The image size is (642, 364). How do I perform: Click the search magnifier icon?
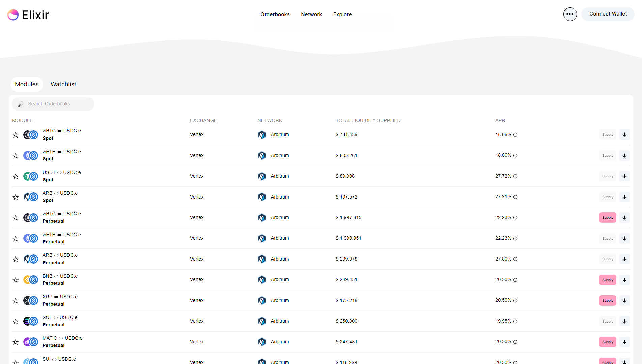tap(21, 104)
